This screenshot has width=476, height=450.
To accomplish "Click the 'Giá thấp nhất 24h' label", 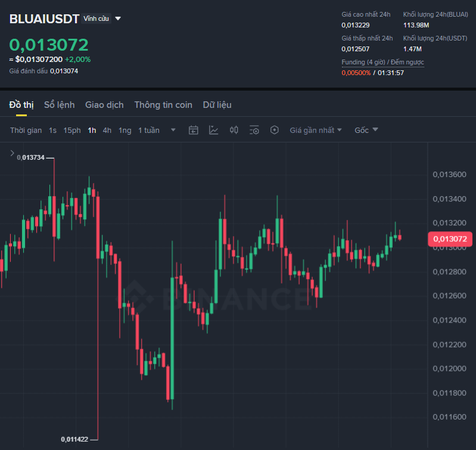I will tap(367, 38).
